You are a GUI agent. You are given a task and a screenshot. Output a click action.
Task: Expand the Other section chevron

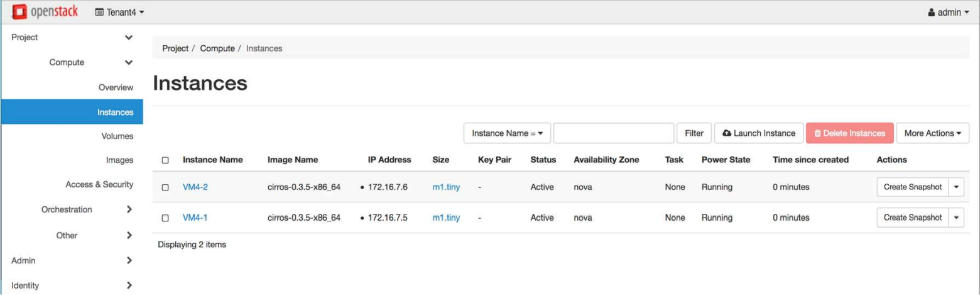pos(129,235)
